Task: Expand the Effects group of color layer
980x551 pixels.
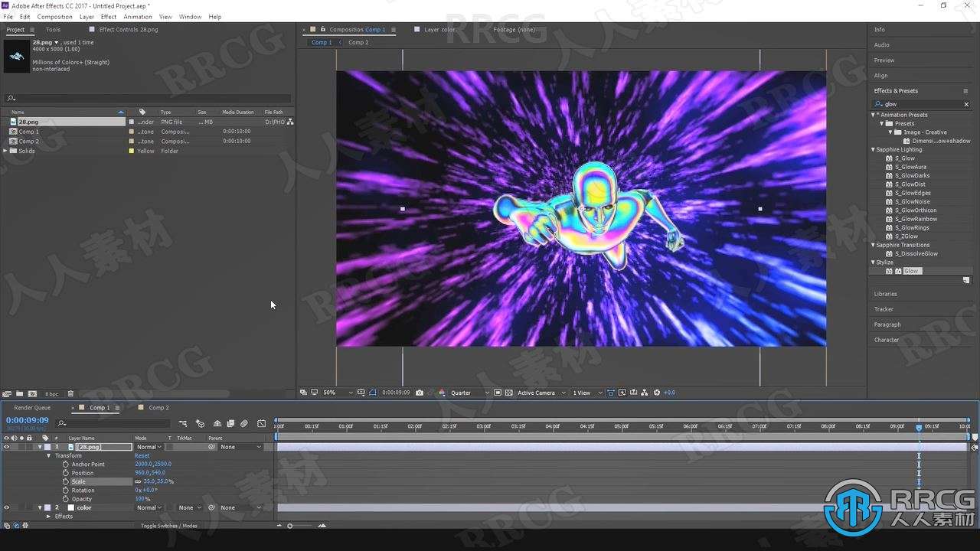Action: (x=48, y=517)
